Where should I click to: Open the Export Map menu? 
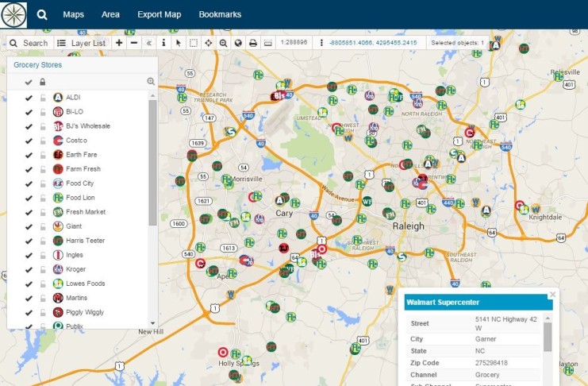pos(159,14)
